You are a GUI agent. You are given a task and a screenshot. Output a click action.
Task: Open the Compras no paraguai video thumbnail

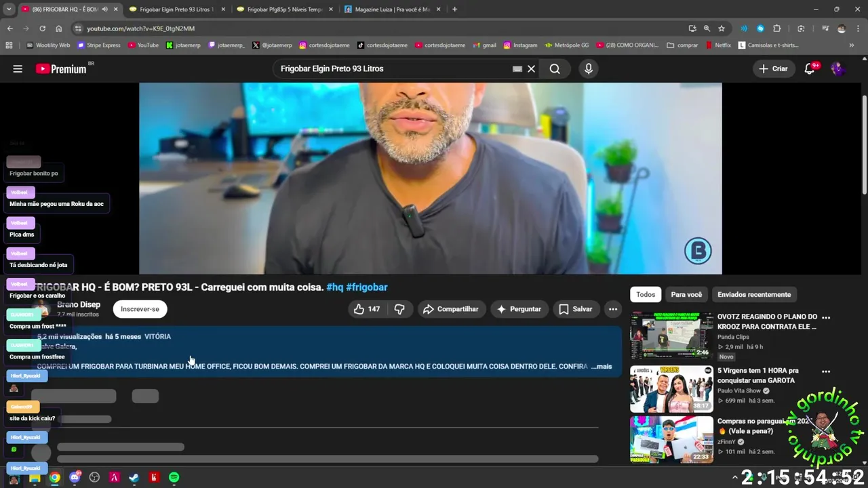coord(671,440)
